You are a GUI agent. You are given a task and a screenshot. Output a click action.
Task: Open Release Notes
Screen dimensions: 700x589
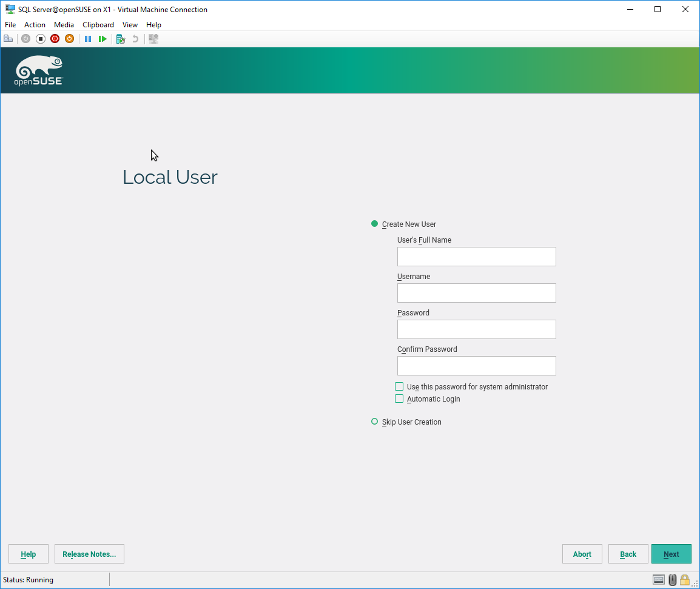89,554
